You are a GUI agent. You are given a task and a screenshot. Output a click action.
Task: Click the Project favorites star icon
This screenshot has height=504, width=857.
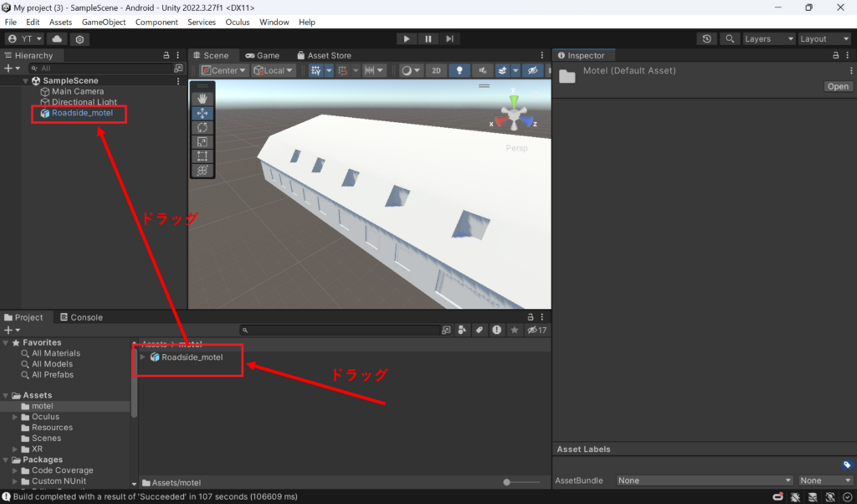click(514, 330)
